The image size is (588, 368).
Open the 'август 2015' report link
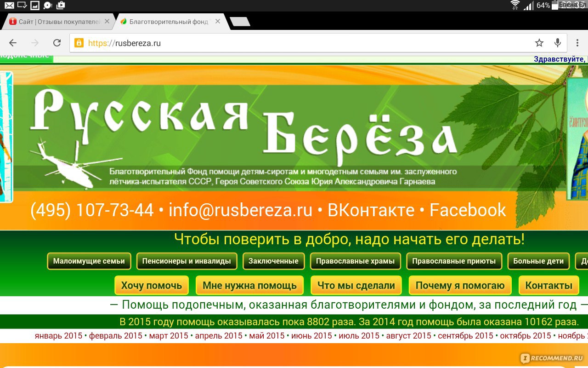409,336
